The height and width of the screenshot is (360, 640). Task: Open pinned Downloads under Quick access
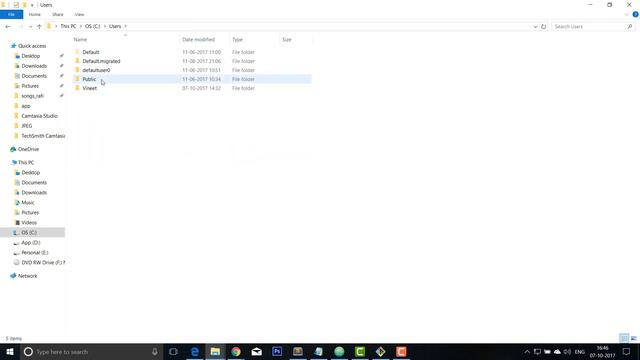coord(34,66)
